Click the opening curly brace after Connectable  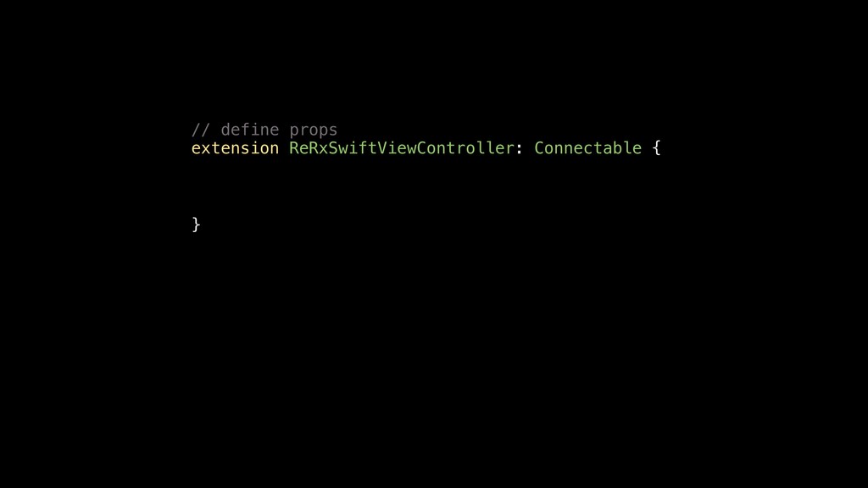pyautogui.click(x=657, y=148)
